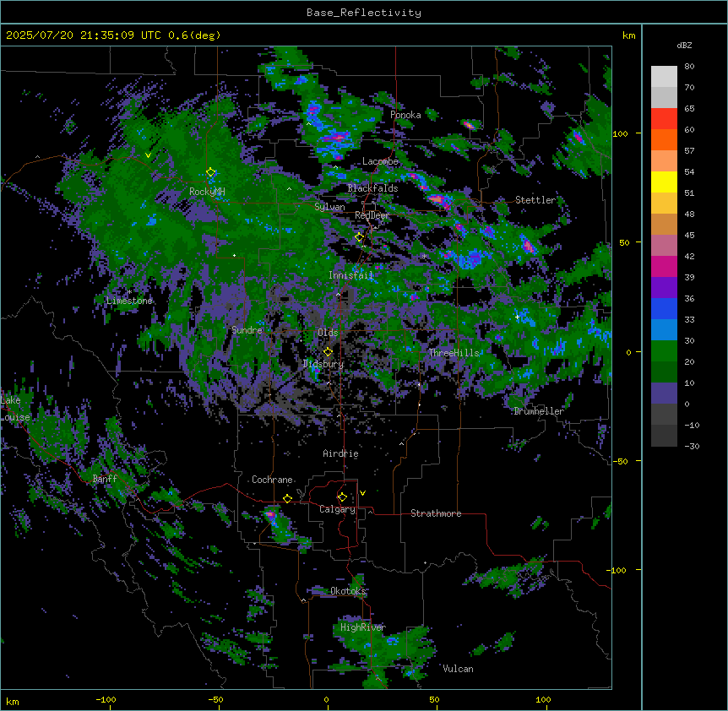The width and height of the screenshot is (728, 711).
Task: Click the dark blue 33-36 dBZ legend swatch
Action: pos(664,308)
